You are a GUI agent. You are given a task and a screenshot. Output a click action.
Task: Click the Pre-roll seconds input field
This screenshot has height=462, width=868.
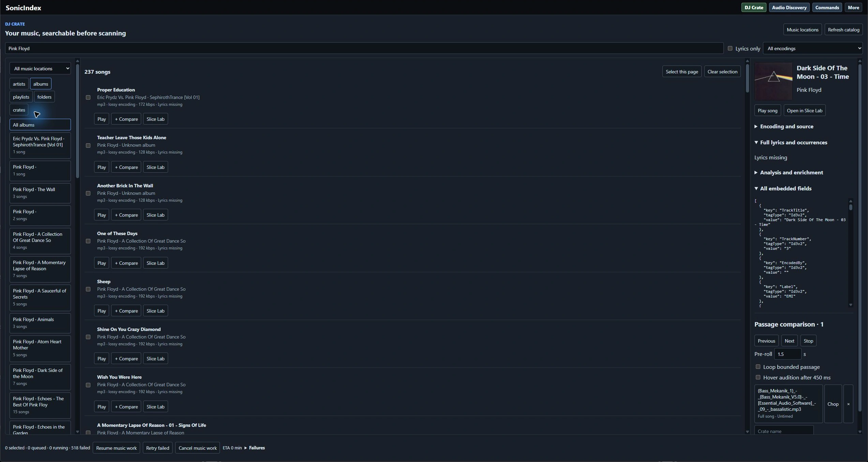[788, 354]
